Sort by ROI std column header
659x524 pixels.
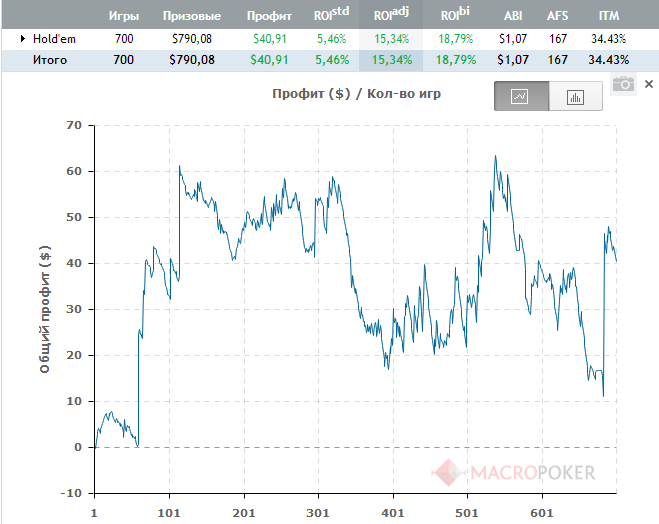[x=331, y=14]
